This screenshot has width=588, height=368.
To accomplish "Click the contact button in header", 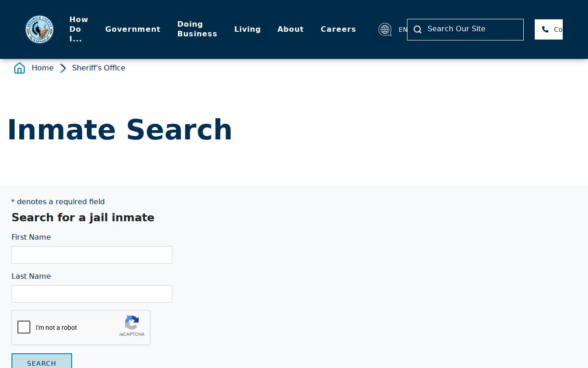I will (x=548, y=29).
